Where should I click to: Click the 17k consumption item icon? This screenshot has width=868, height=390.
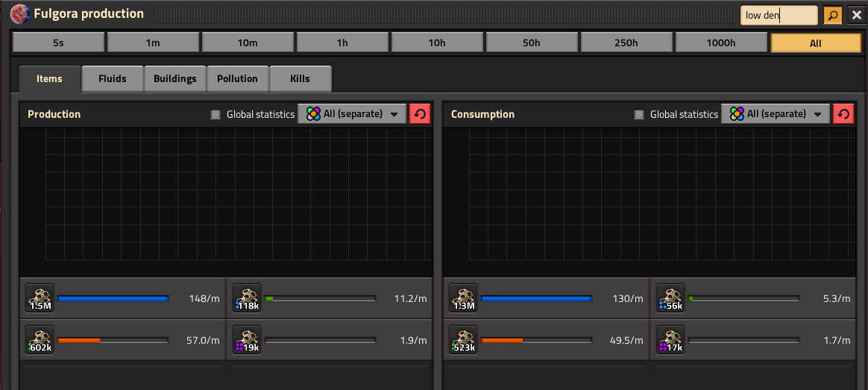[670, 339]
